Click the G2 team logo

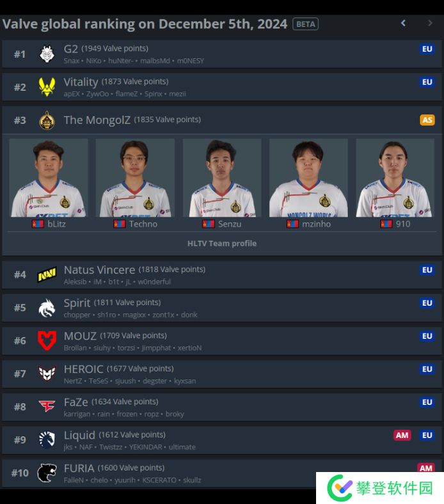pos(47,54)
